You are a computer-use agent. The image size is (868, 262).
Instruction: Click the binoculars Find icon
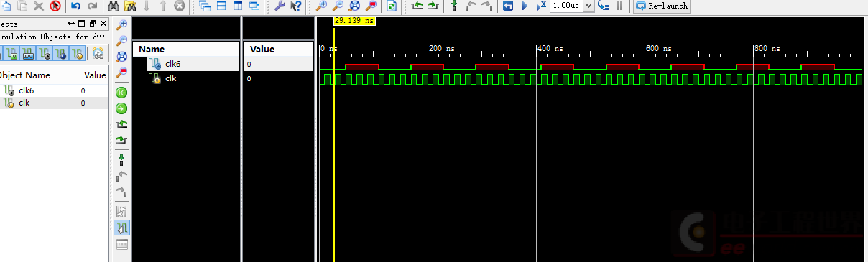(x=114, y=6)
